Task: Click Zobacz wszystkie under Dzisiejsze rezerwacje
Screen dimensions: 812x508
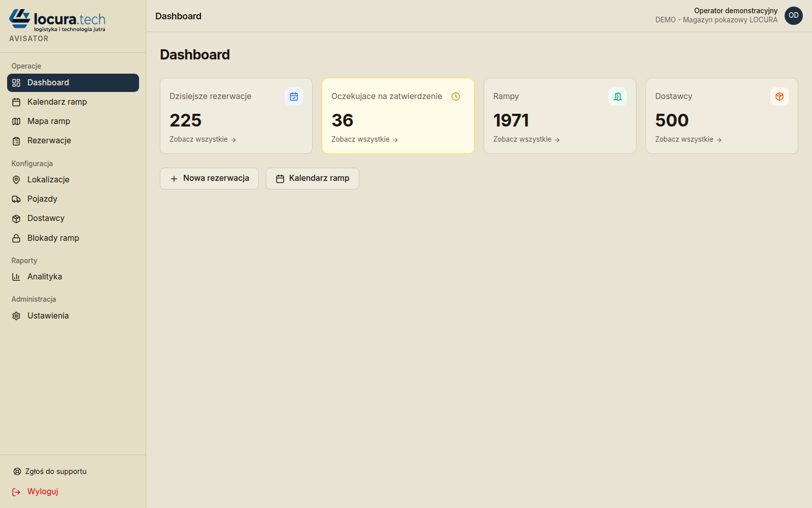Action: (203, 139)
